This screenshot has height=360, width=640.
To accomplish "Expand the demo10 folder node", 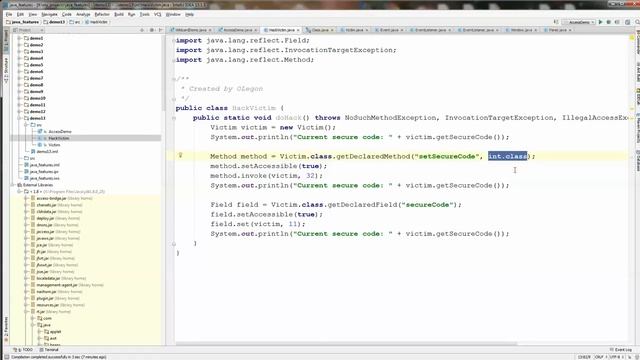I will point(19,98).
